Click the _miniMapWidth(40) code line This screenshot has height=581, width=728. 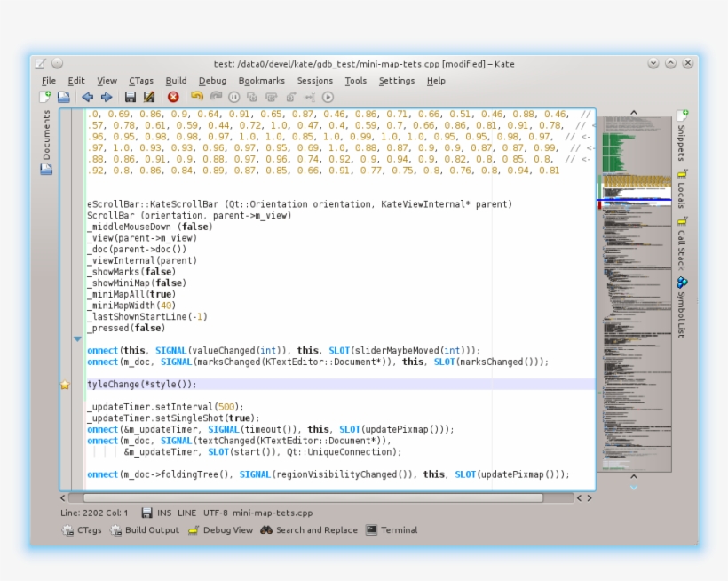pos(131,306)
